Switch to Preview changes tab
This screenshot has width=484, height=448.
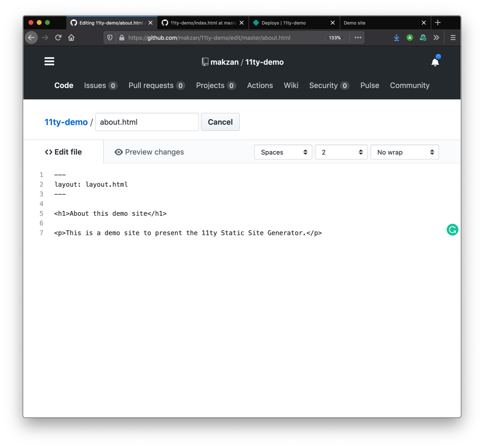[x=149, y=152]
